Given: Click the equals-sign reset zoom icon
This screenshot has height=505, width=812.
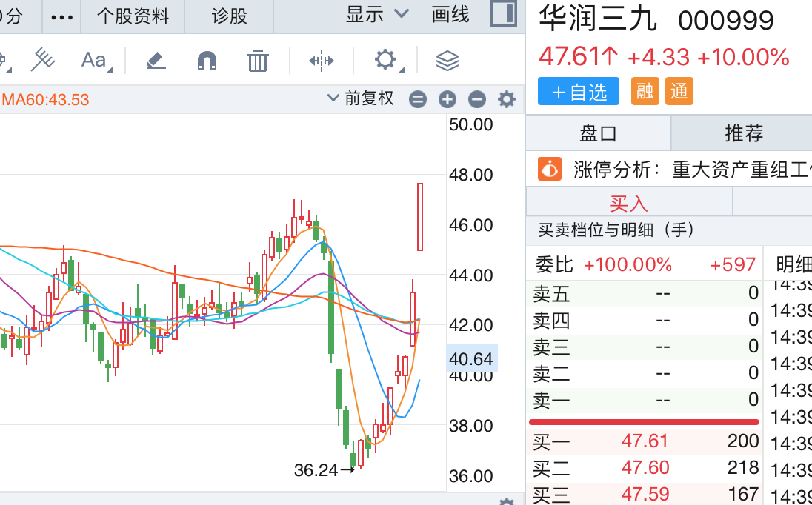Looking at the screenshot, I should (417, 98).
